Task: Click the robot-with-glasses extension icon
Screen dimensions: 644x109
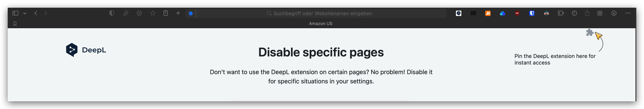Action: tap(546, 13)
